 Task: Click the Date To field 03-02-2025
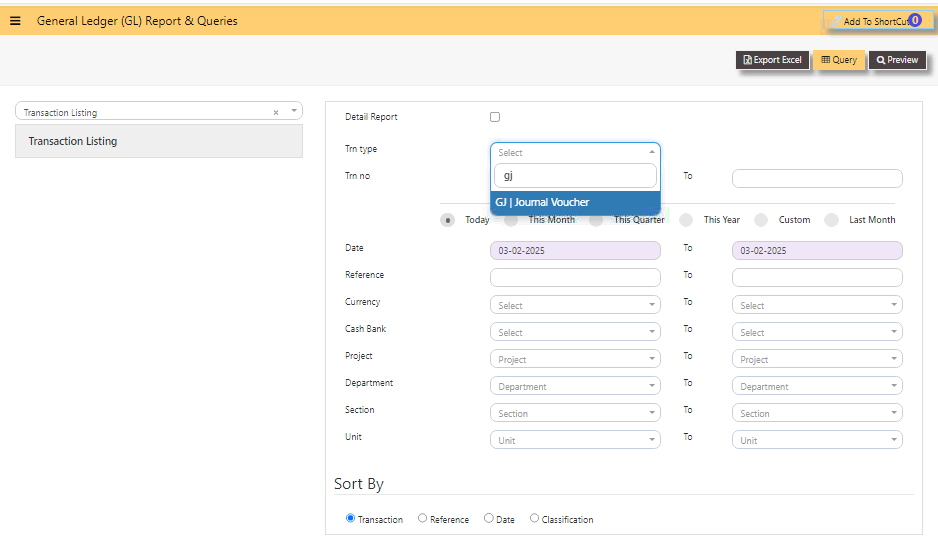click(x=817, y=251)
